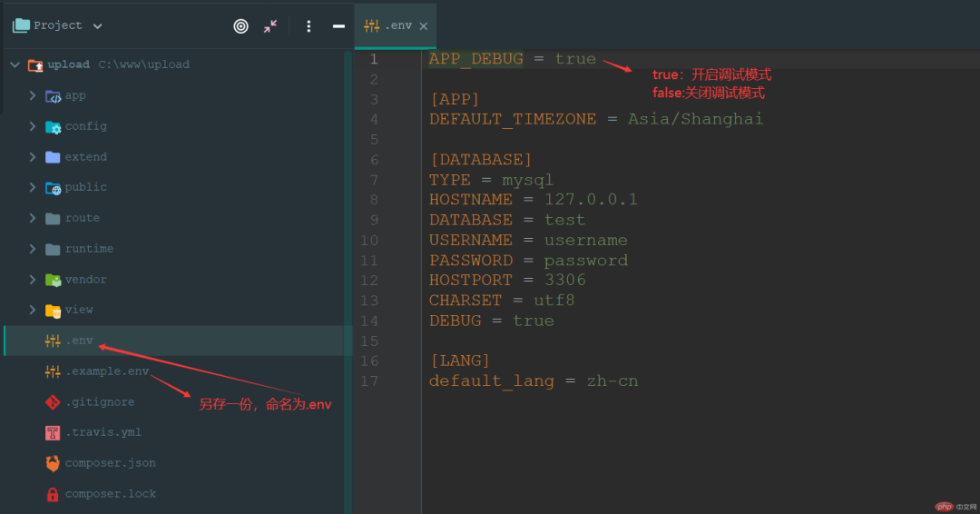
Task: Hide the Project tool window
Action: tap(338, 26)
